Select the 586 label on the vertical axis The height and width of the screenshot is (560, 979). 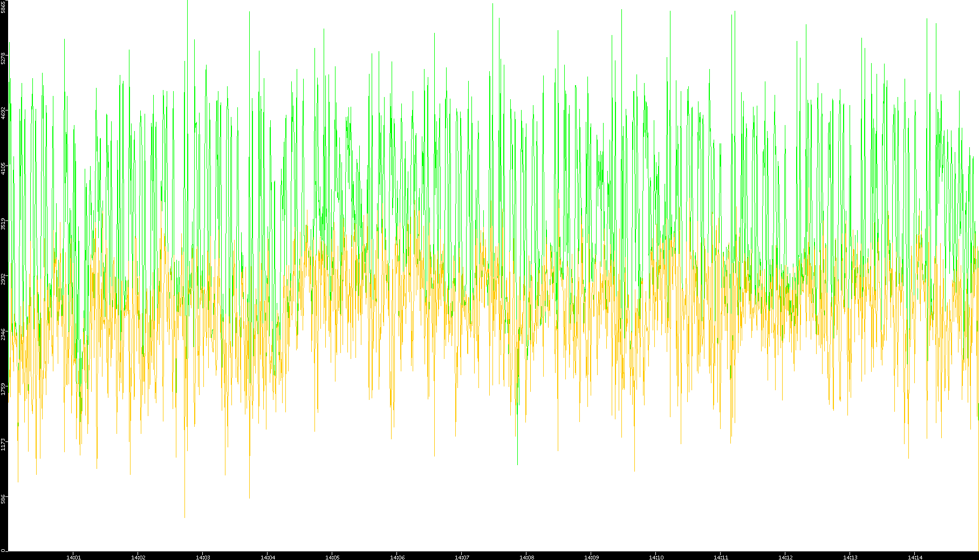[3, 499]
